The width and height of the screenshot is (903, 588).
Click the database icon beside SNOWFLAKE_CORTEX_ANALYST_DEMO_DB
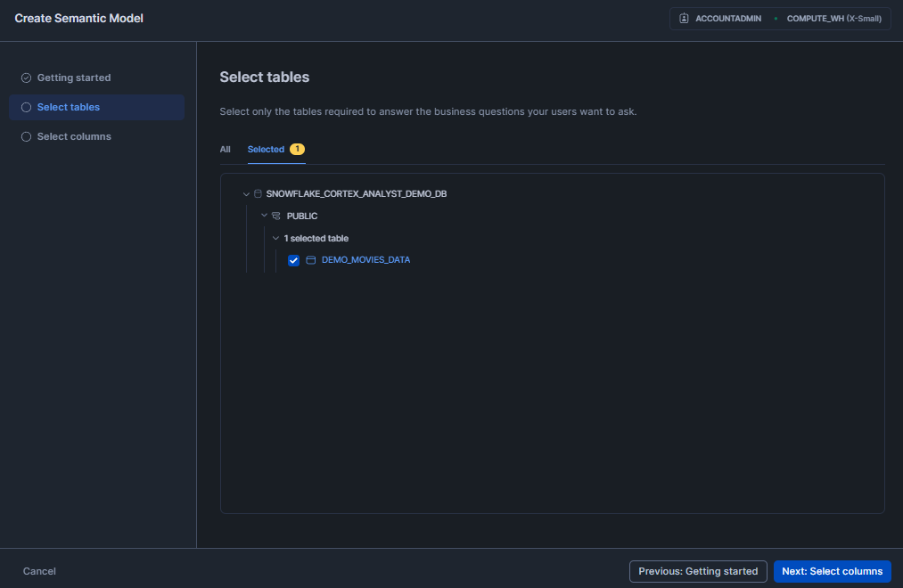pos(258,193)
